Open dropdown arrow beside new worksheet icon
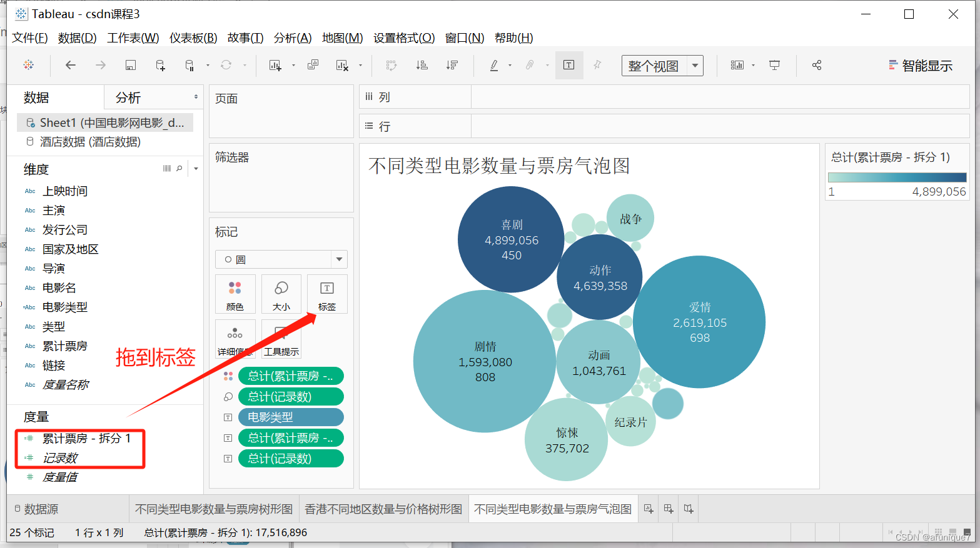980x548 pixels. click(293, 65)
